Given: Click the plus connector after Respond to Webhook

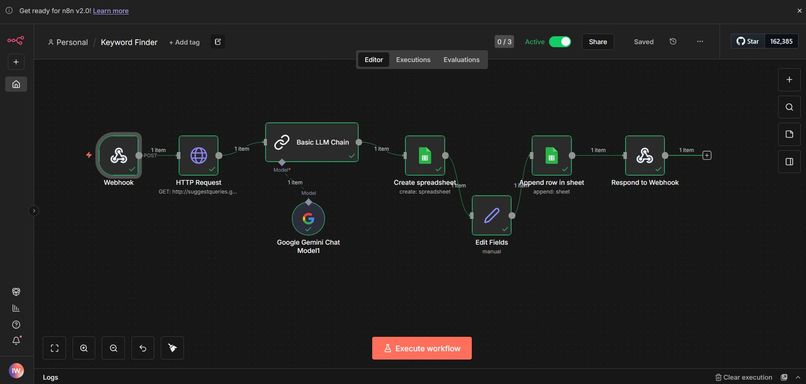Looking at the screenshot, I should 707,155.
